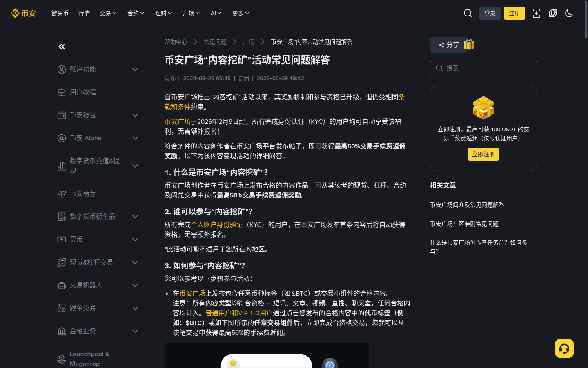Image resolution: width=588 pixels, height=368 pixels.
Task: Click the 数字货币充值&提现 icon
Action: point(62,166)
